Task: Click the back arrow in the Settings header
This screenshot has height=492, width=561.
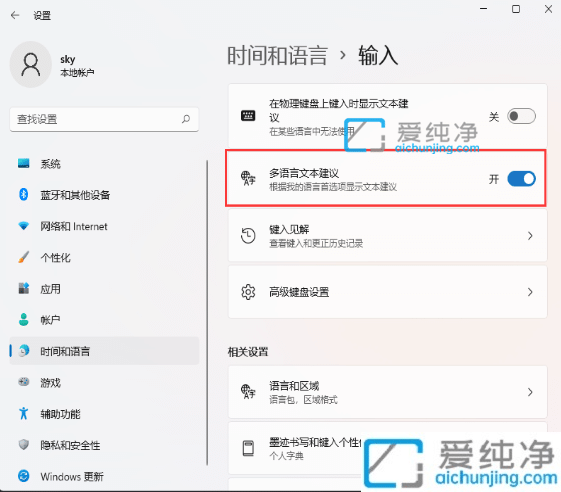Action: pos(15,15)
